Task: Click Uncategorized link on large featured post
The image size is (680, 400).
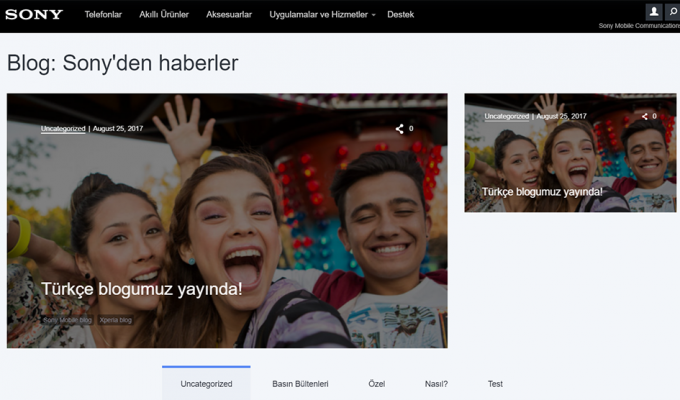Action: (x=63, y=129)
